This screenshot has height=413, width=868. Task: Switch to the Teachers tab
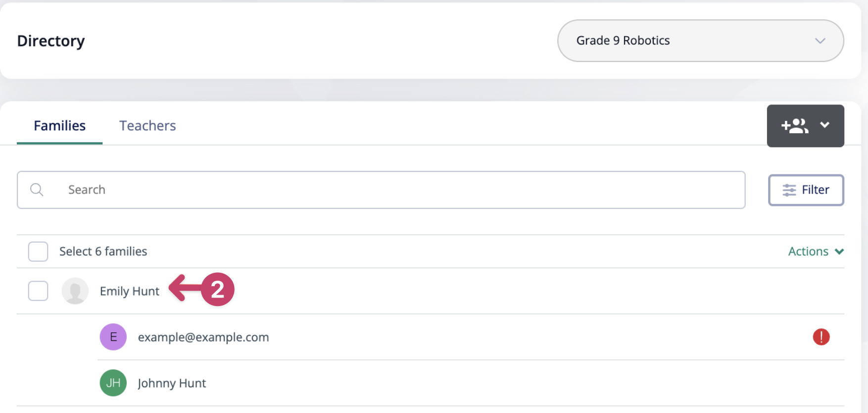147,126
